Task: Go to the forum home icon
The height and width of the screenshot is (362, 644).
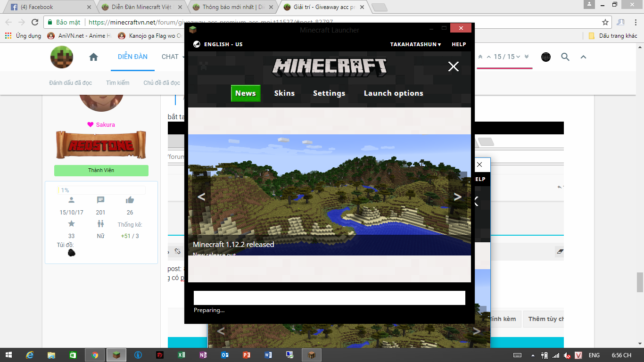Action: (93, 57)
